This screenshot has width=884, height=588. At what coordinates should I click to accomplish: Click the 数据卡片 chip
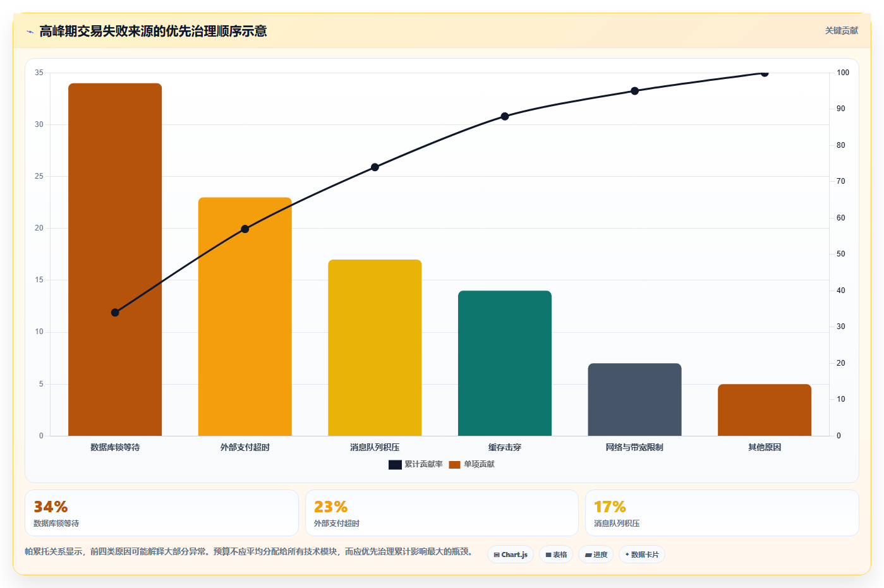pos(642,555)
